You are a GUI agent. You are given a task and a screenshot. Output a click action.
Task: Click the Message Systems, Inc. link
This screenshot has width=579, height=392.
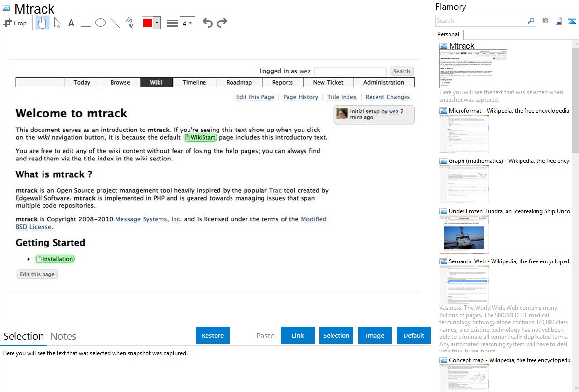point(148,219)
